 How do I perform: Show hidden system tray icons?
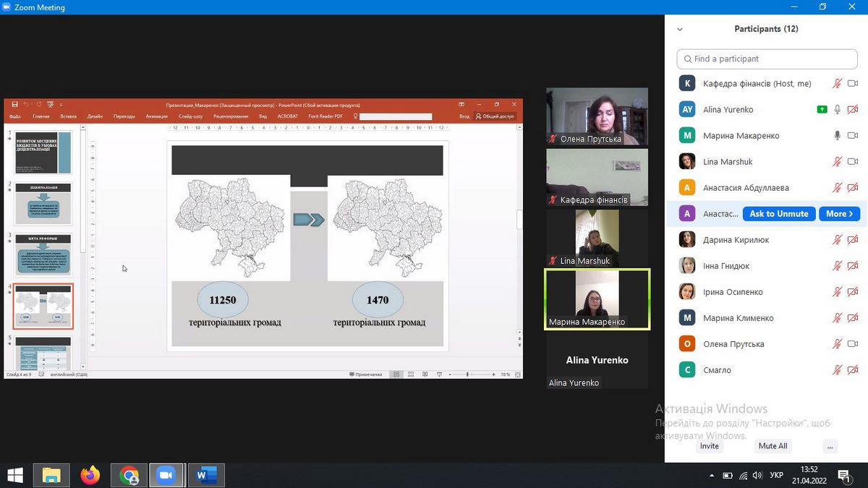point(712,476)
